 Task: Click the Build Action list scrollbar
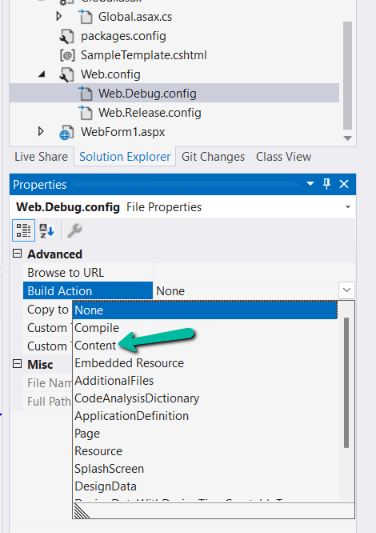(x=346, y=383)
